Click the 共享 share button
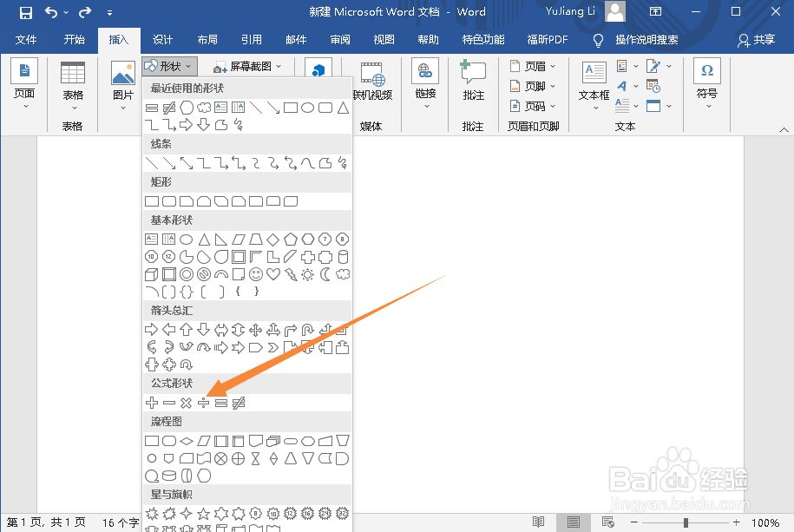Image resolution: width=794 pixels, height=532 pixels. click(757, 40)
